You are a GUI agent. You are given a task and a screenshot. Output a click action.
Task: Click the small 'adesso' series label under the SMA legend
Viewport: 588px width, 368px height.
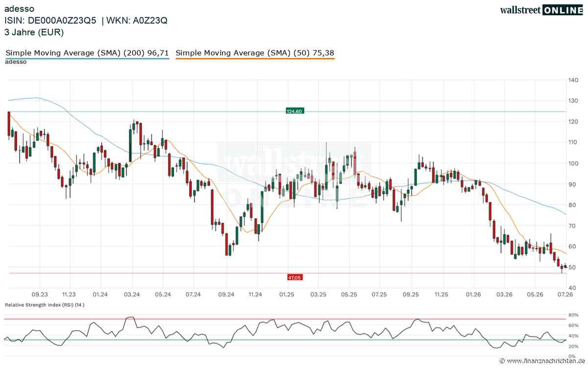click(16, 62)
